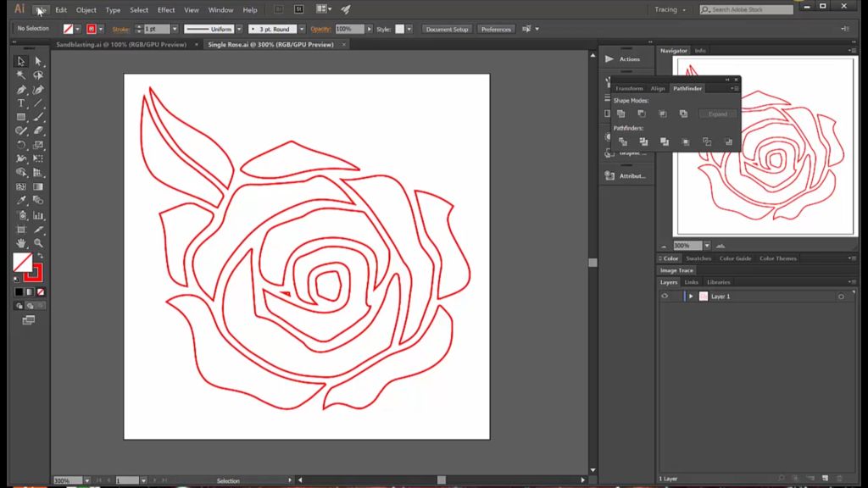Activate the Pen tool

tap(21, 89)
